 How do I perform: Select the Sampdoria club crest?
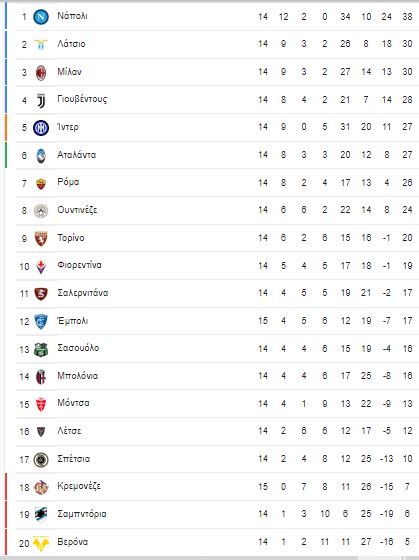click(41, 514)
